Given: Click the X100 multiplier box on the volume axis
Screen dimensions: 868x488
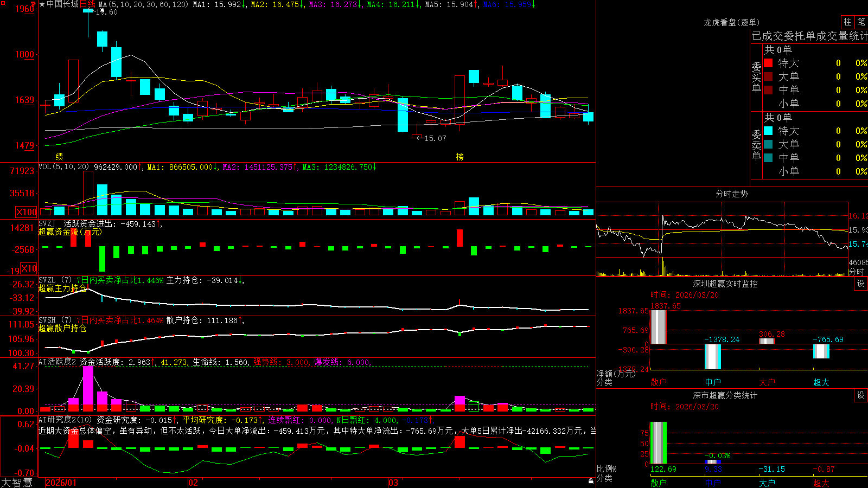Looking at the screenshot, I should click(x=27, y=212).
